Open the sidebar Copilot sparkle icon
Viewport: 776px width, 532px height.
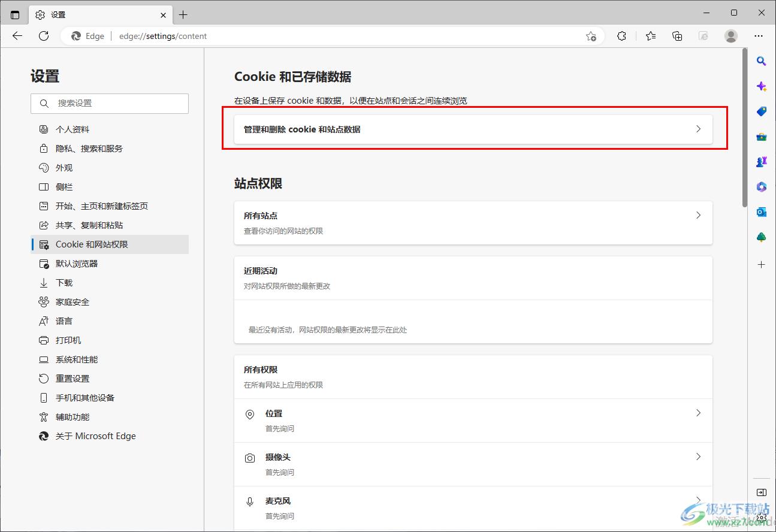tap(762, 86)
